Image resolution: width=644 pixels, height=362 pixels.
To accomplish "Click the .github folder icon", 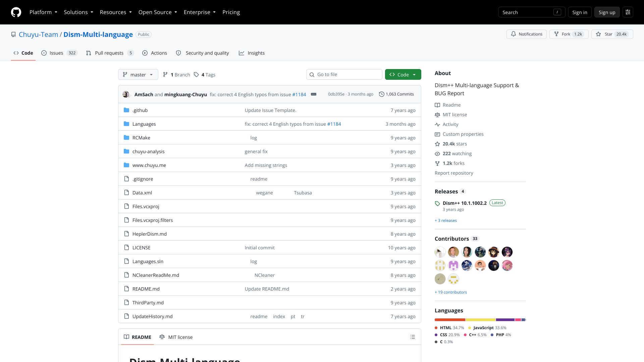I will pos(126,110).
